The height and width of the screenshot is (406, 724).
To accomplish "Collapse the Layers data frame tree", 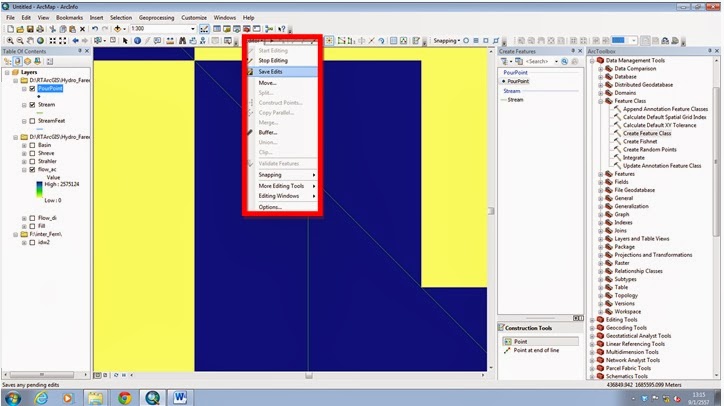I will tap(7, 73).
